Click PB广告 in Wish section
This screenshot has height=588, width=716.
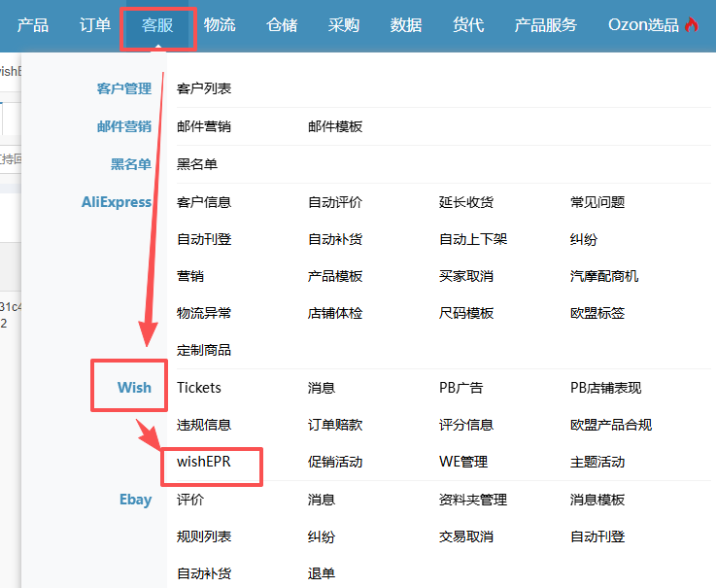[x=460, y=388]
